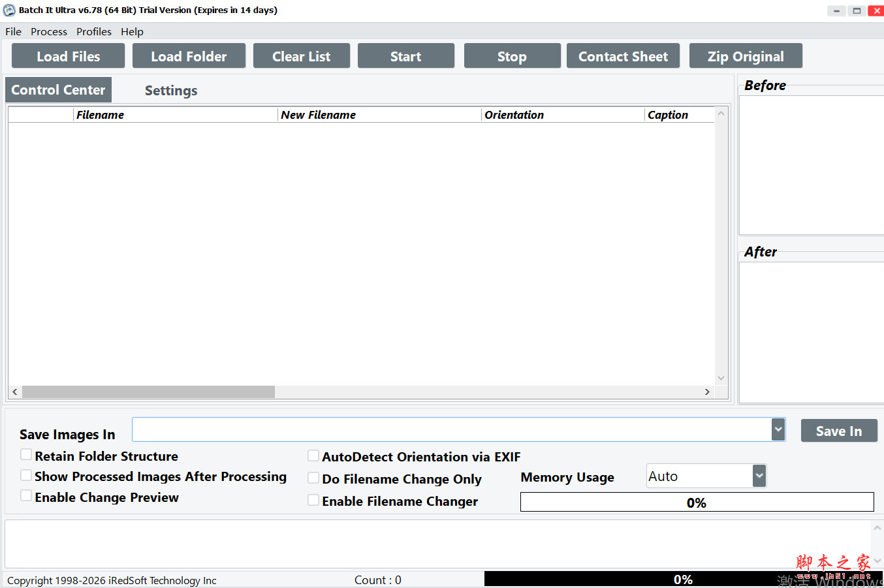
Task: Click the After preview label
Action: [761, 252]
